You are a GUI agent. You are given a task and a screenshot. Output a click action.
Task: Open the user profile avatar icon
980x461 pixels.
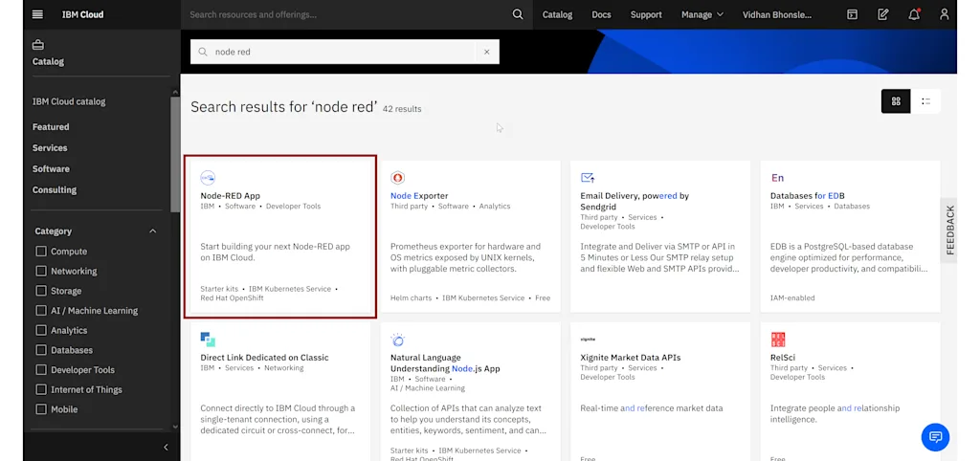coord(944,14)
